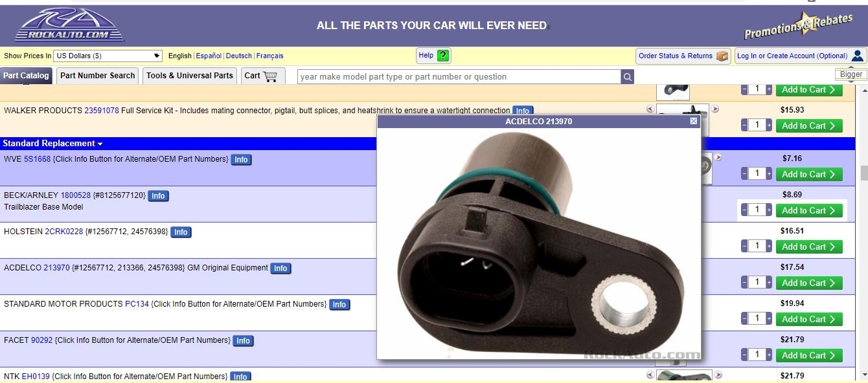Image resolution: width=868 pixels, height=383 pixels.
Task: Decrease quantity for ACDelco 213970 ($17.54)
Action: coord(744,283)
